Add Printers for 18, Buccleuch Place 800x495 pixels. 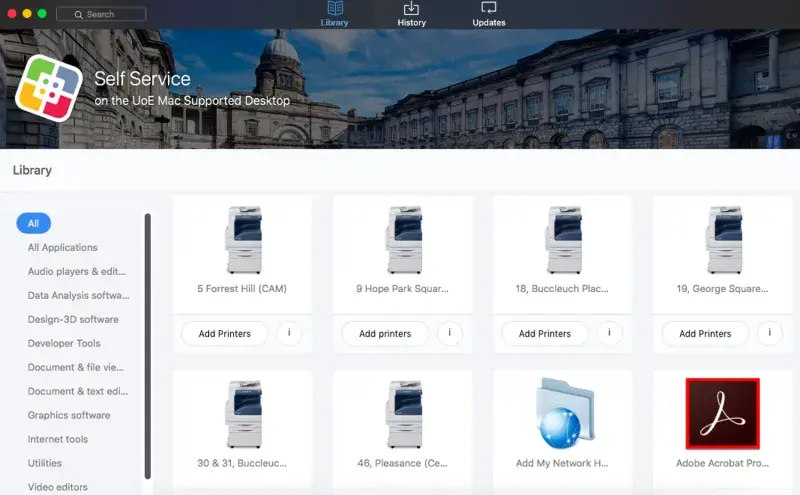(x=545, y=334)
